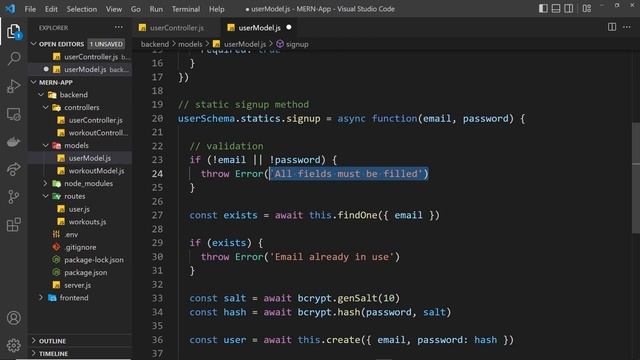Close unsaved userModel.js tab via dot
Screen dimensions: 640x360
[289, 27]
